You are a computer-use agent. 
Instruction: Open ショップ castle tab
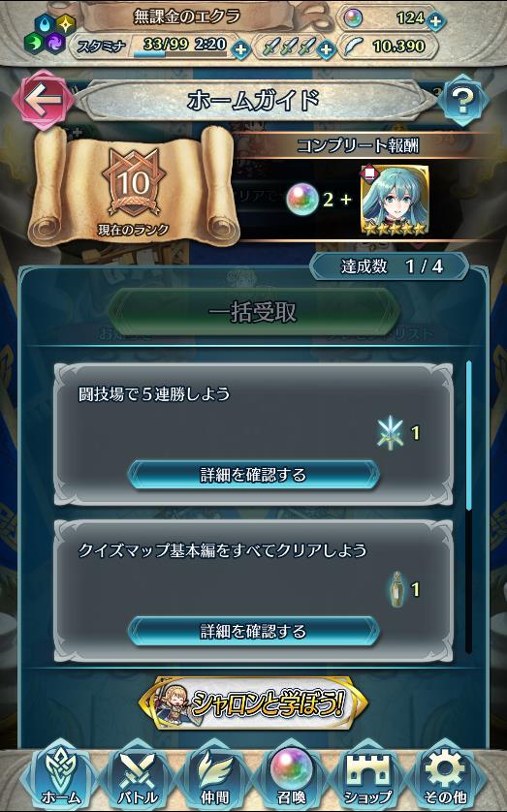point(368,776)
